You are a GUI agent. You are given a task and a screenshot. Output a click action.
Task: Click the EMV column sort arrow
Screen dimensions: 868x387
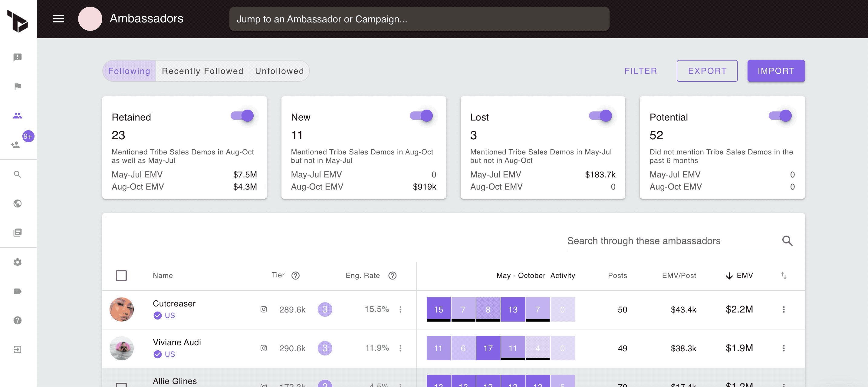click(x=728, y=275)
